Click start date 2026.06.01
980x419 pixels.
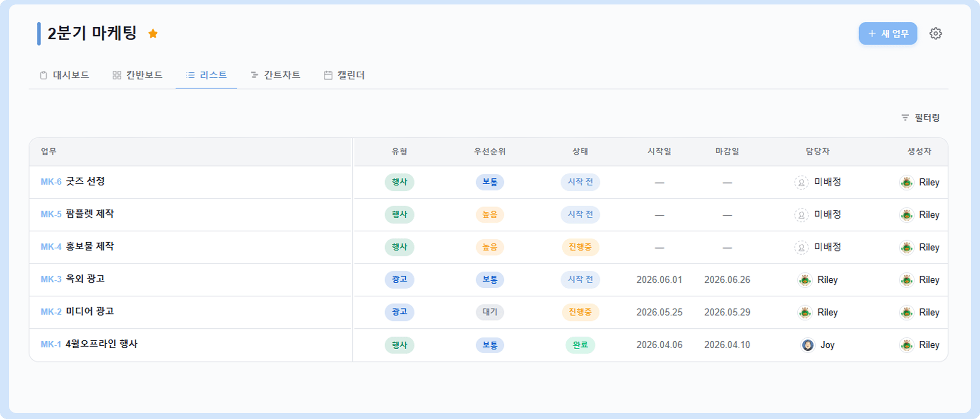pyautogui.click(x=659, y=280)
